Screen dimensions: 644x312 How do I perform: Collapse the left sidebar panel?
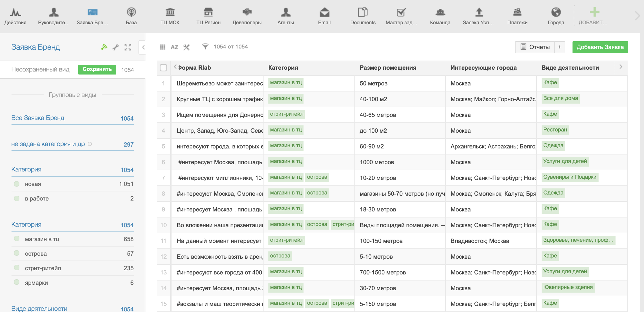[143, 47]
